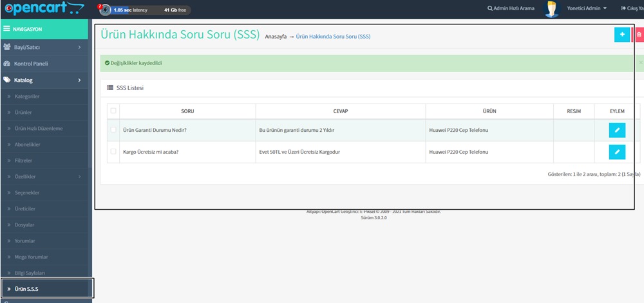This screenshot has height=303, width=644.
Task: Click the page title Ürün Hakkında Soru Soru (SSS)
Action: [x=180, y=35]
